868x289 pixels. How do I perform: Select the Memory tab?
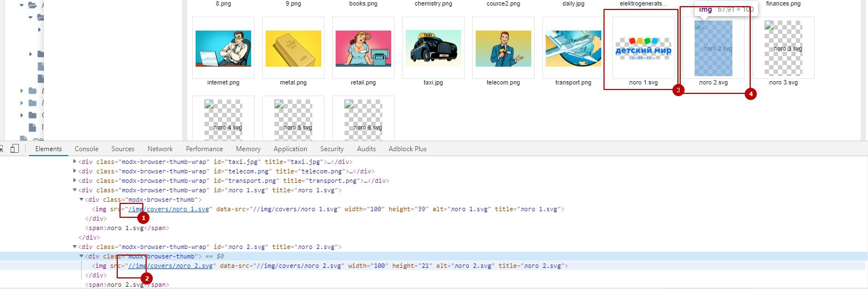[x=248, y=149]
